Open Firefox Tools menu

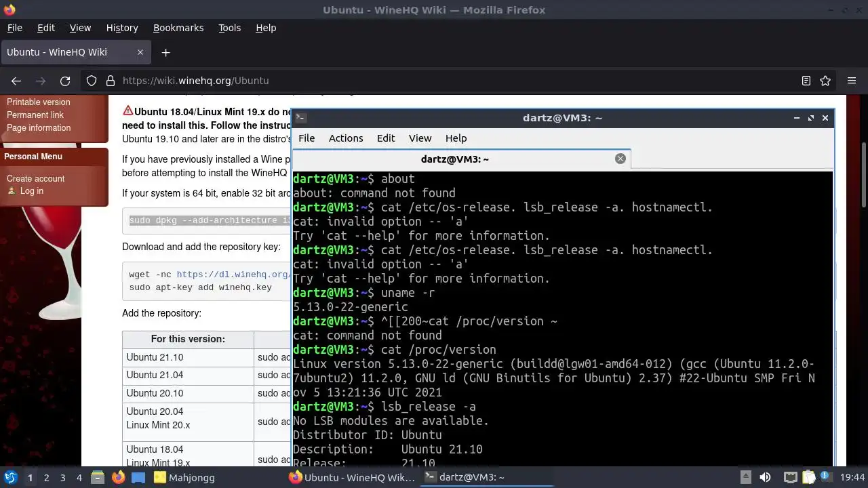(229, 28)
